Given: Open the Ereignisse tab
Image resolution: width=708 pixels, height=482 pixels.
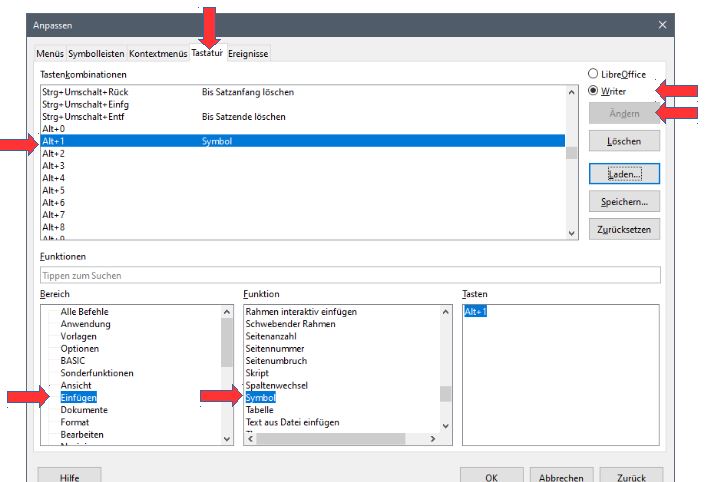Looking at the screenshot, I should pos(248,54).
